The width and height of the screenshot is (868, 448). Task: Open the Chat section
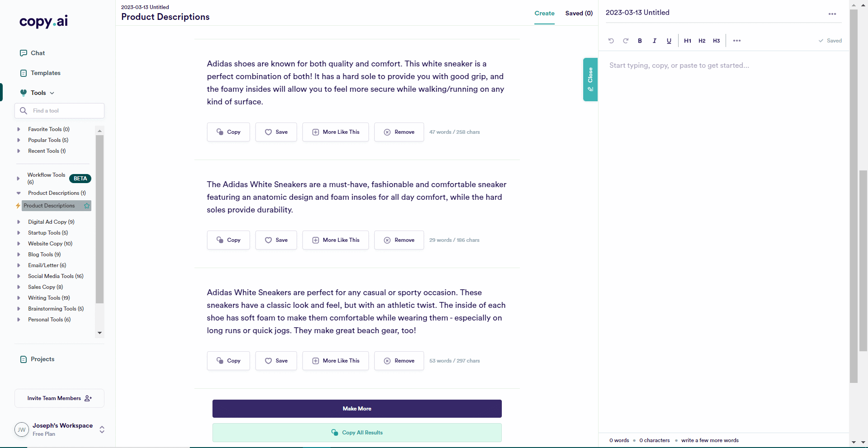[32, 53]
